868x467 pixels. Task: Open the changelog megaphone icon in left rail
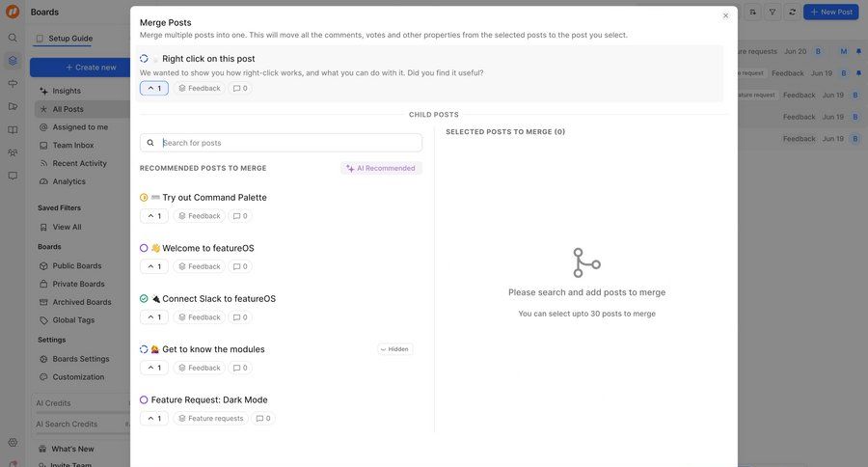[x=13, y=106]
